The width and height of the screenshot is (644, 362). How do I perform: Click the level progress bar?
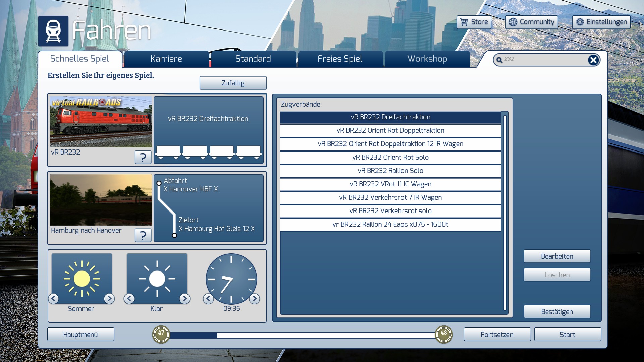pos(302,335)
